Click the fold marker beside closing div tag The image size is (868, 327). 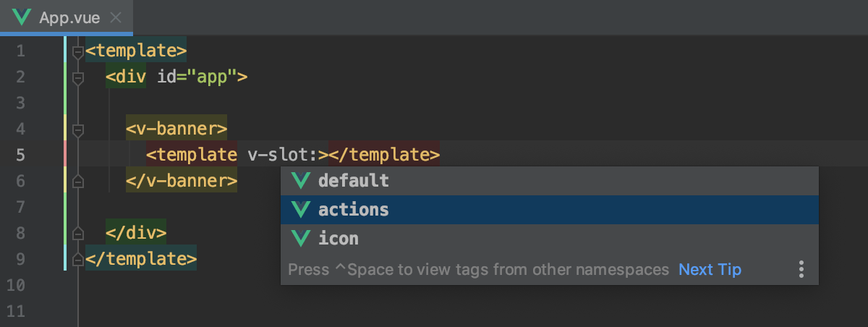tap(78, 234)
